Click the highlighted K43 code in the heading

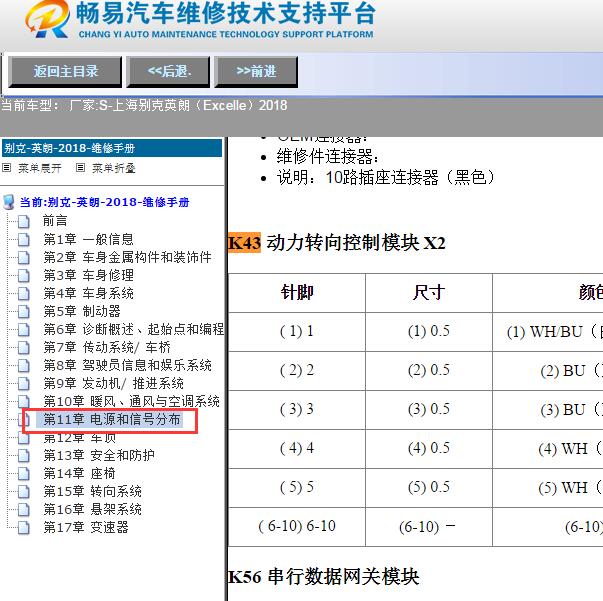coord(244,243)
